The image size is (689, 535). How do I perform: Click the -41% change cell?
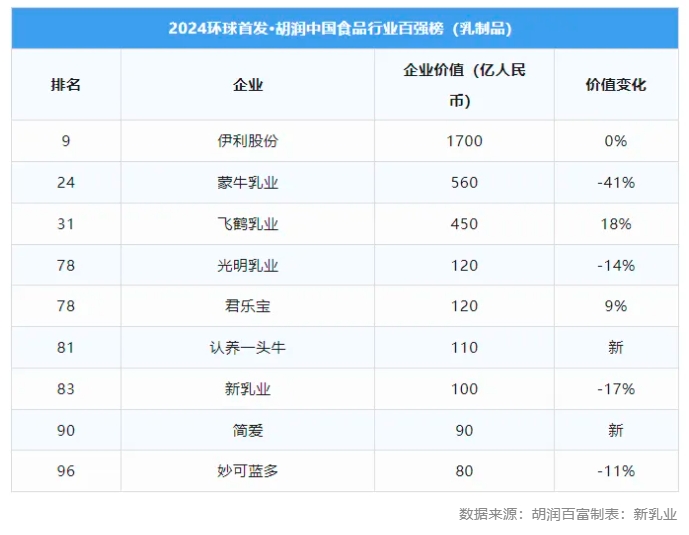(x=616, y=182)
